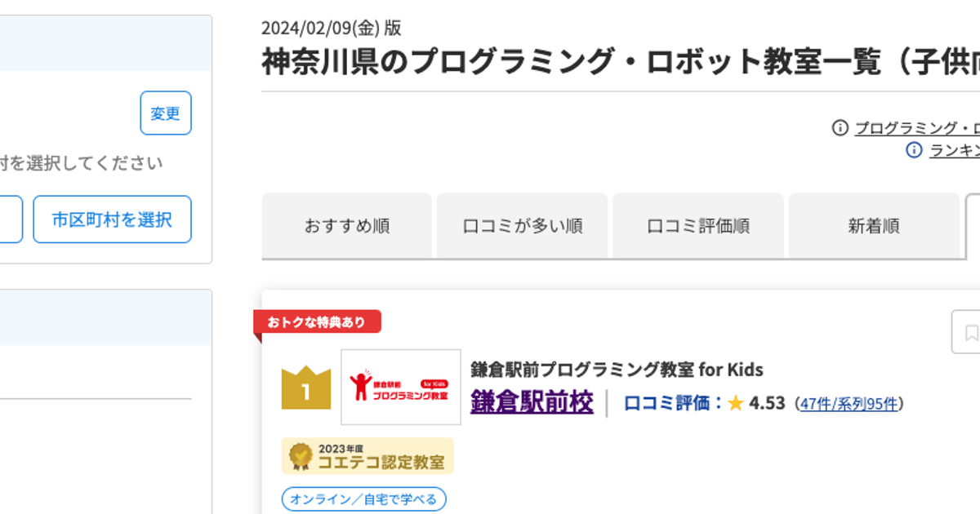
Task: Select the オンライン／自宅で学べる tag
Action: tap(364, 498)
